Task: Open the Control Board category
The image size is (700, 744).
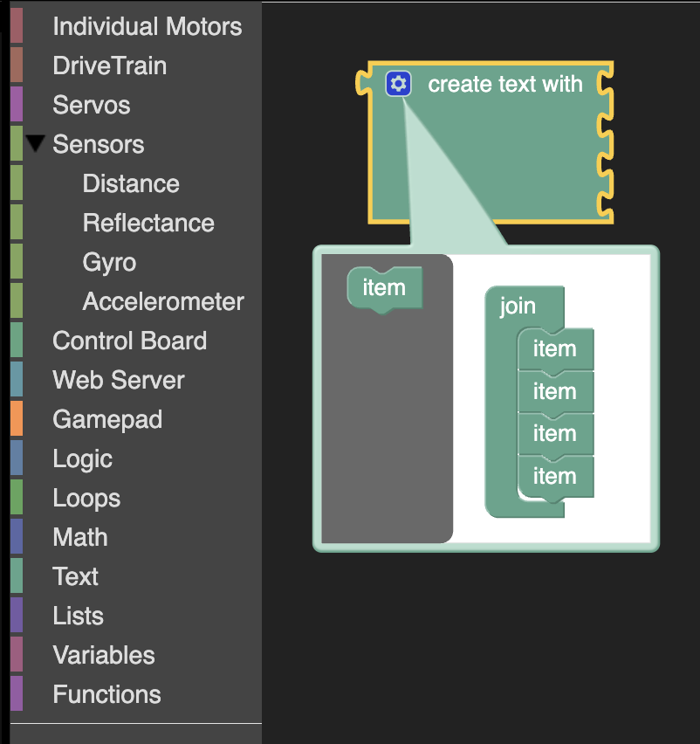Action: pos(129,341)
